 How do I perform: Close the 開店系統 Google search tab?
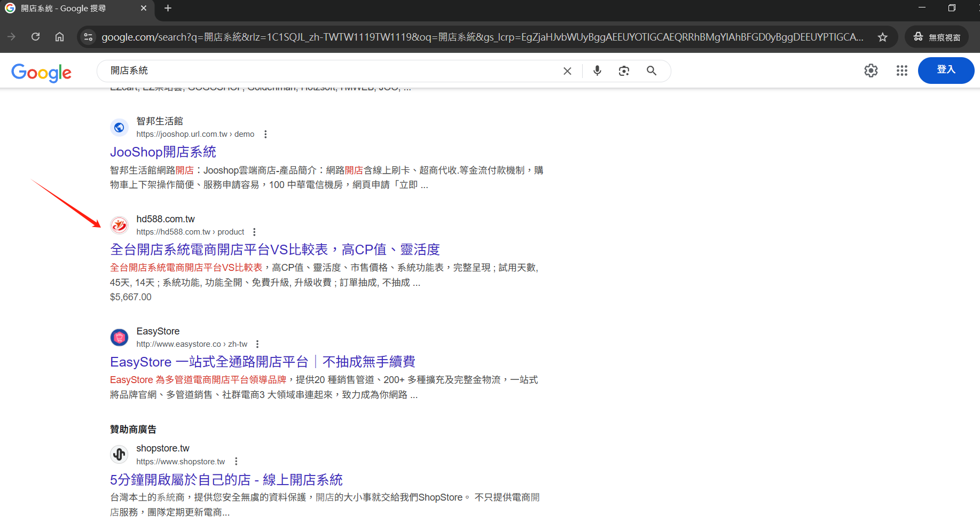point(143,8)
